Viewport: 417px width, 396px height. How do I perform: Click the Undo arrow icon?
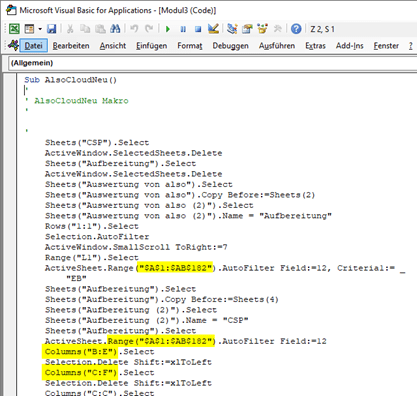pyautogui.click(x=134, y=29)
